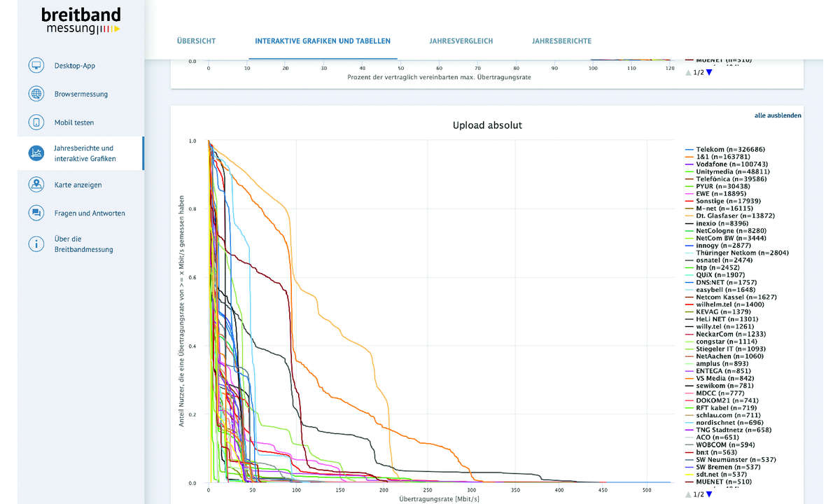Click congstar (n=1114) legend entry

[722, 341]
